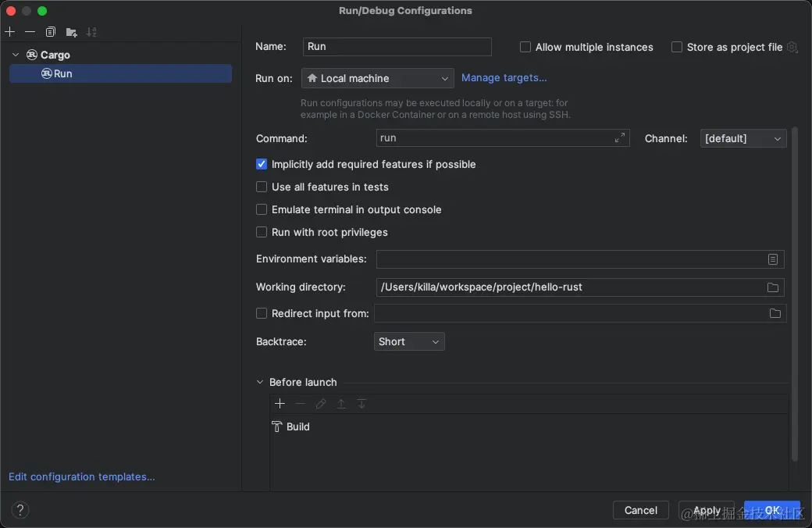This screenshot has height=528, width=812.
Task: Move the Before launch task up
Action: click(340, 403)
